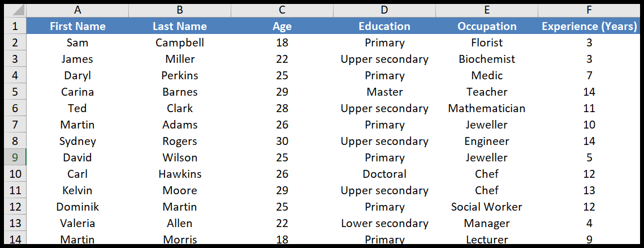The height and width of the screenshot is (248, 644).
Task: Click the cell containing Hawkins
Action: point(179,174)
